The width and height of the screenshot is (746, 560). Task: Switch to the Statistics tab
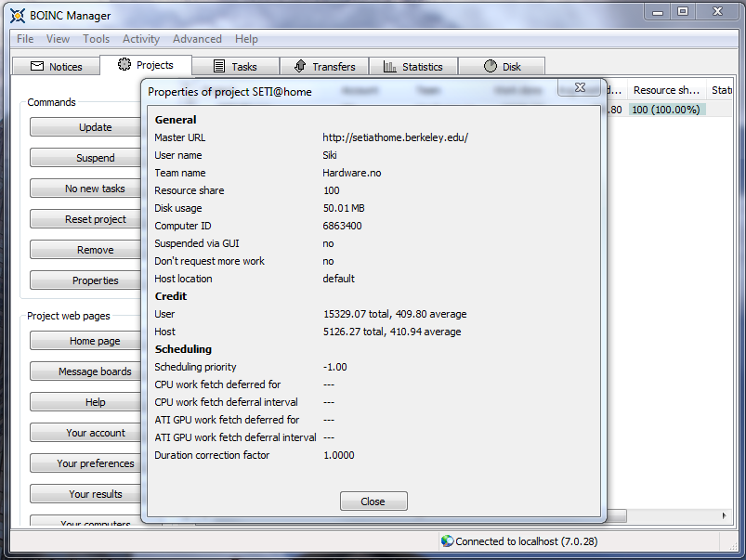click(413, 67)
